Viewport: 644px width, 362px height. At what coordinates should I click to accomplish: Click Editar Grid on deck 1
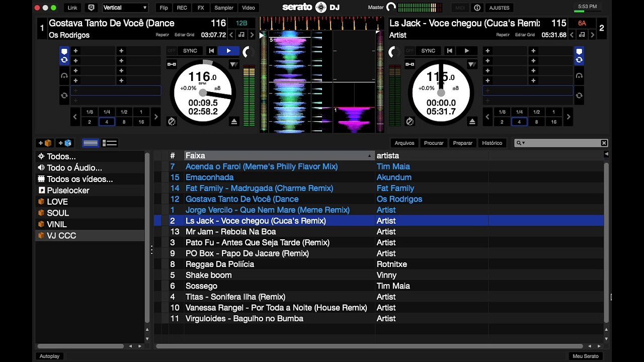pyautogui.click(x=184, y=35)
